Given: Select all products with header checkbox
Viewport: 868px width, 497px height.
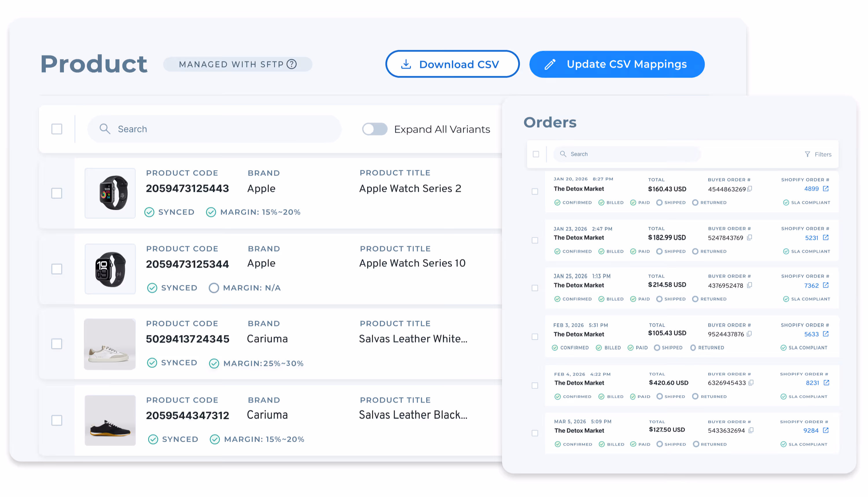Looking at the screenshot, I should tap(57, 129).
